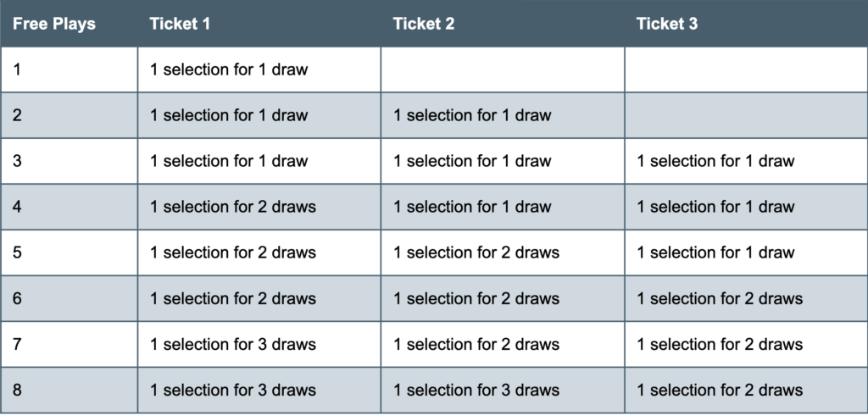Image resolution: width=868 pixels, height=416 pixels.
Task: Select Ticket 3 cell in Free Plays 5 row
Action: (x=746, y=252)
